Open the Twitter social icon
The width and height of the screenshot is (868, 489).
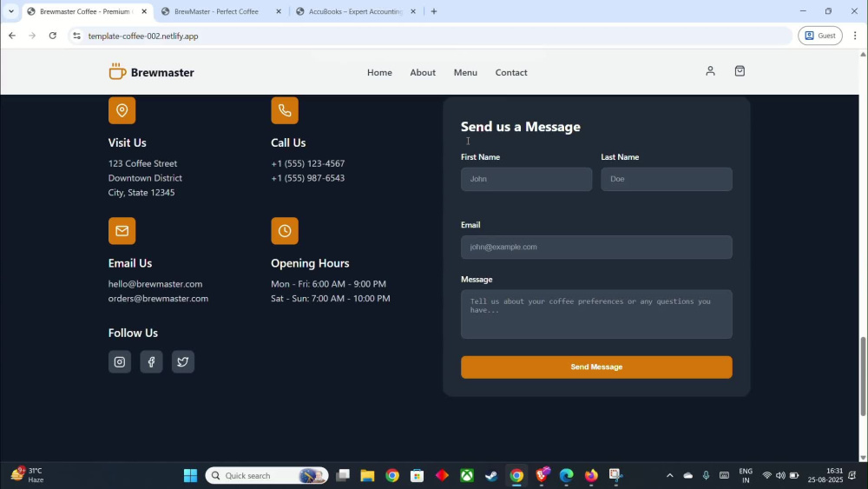[182, 361]
